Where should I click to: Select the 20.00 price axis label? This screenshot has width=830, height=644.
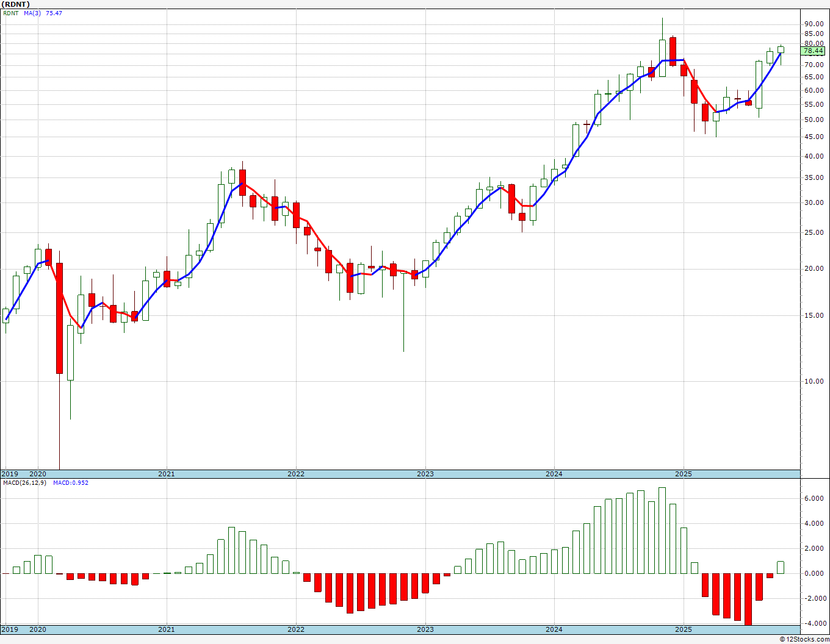(814, 268)
